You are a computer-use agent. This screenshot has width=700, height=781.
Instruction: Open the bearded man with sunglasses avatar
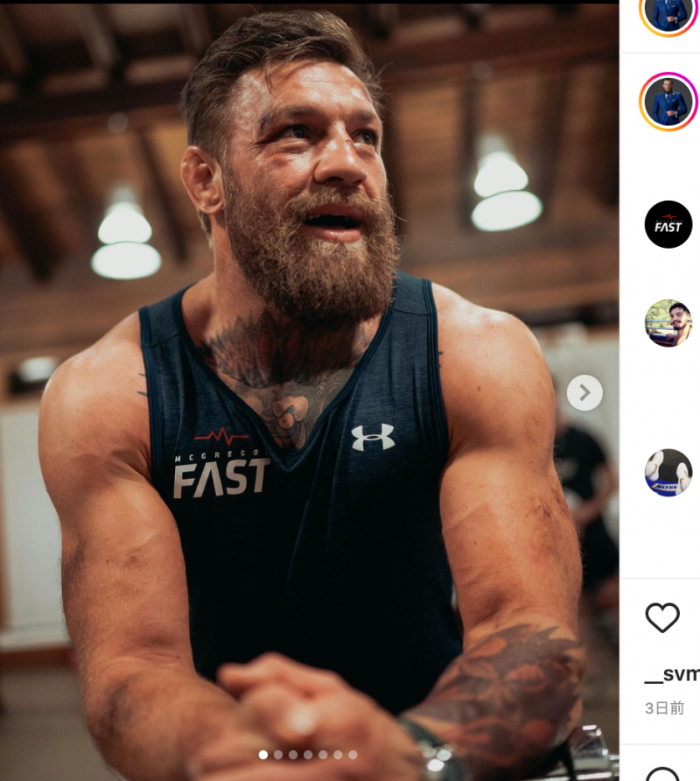pyautogui.click(x=668, y=323)
